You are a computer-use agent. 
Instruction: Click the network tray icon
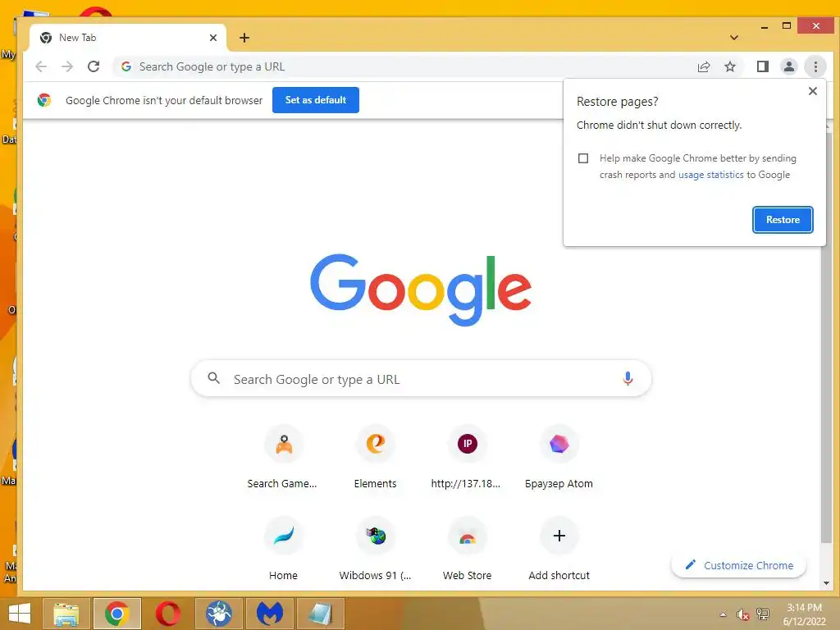pyautogui.click(x=763, y=614)
